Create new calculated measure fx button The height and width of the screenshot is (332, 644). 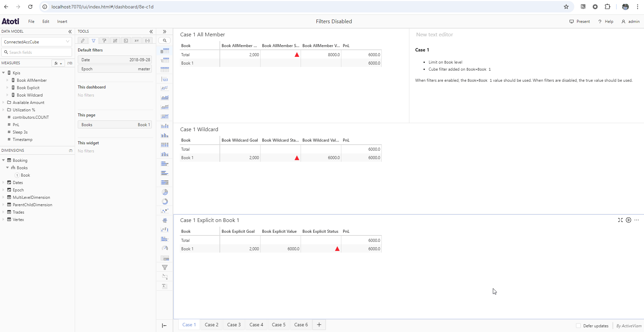(x=58, y=63)
